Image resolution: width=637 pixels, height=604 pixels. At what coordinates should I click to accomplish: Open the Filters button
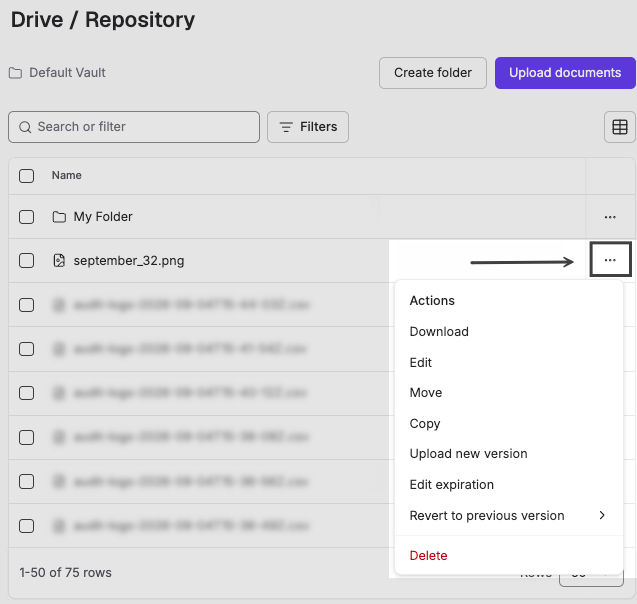[308, 127]
